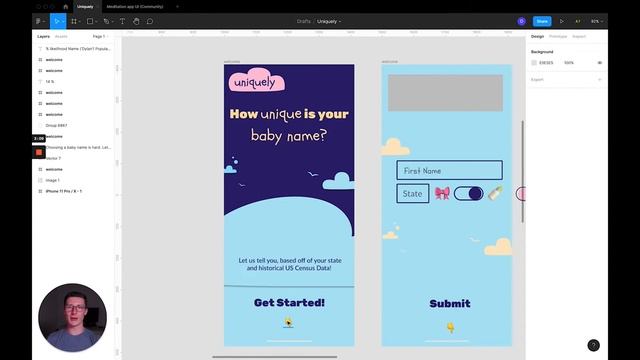Click the gray placeholder rectangle on canvas
640x360 pixels.
[445, 93]
